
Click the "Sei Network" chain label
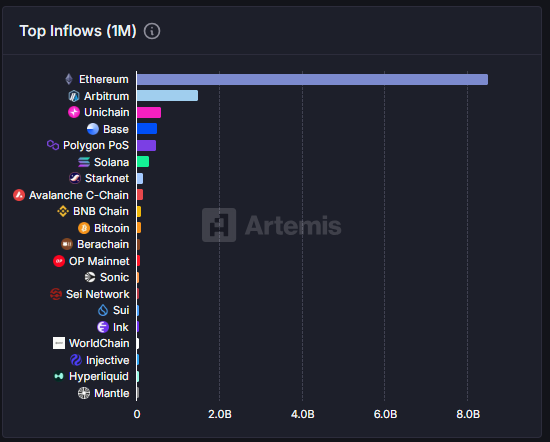click(98, 294)
